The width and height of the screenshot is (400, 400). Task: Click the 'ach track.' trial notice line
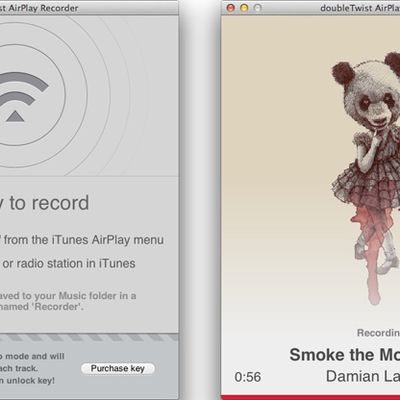(19, 369)
